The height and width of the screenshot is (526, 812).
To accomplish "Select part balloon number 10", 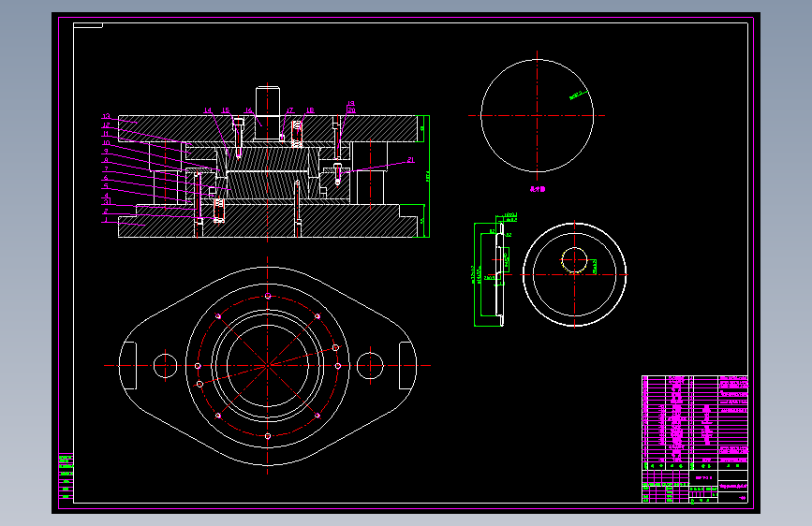I will click(106, 142).
